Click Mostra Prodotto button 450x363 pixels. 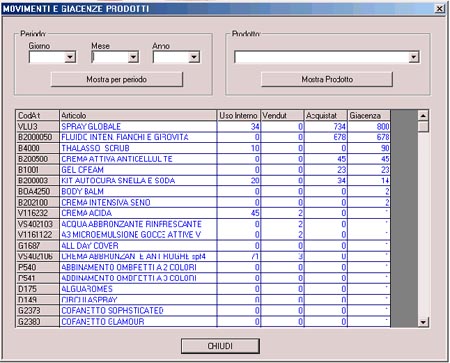tap(327, 80)
